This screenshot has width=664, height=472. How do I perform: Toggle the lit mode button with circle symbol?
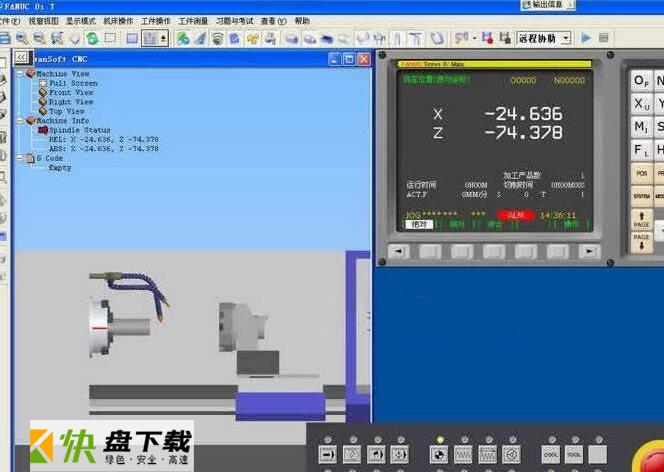pyautogui.click(x=439, y=454)
